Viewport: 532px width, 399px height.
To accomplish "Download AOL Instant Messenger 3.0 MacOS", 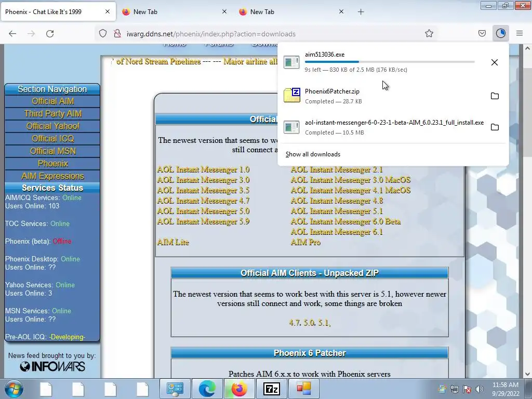I will (x=351, y=180).
